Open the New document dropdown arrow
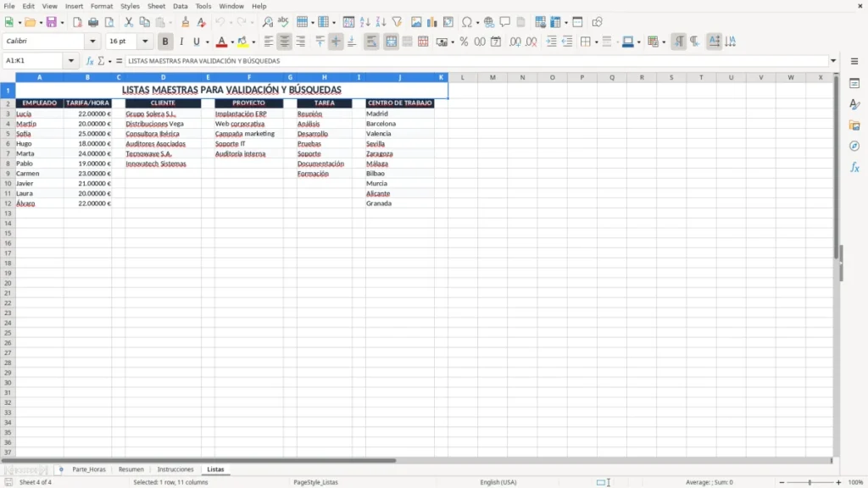 pos(19,23)
